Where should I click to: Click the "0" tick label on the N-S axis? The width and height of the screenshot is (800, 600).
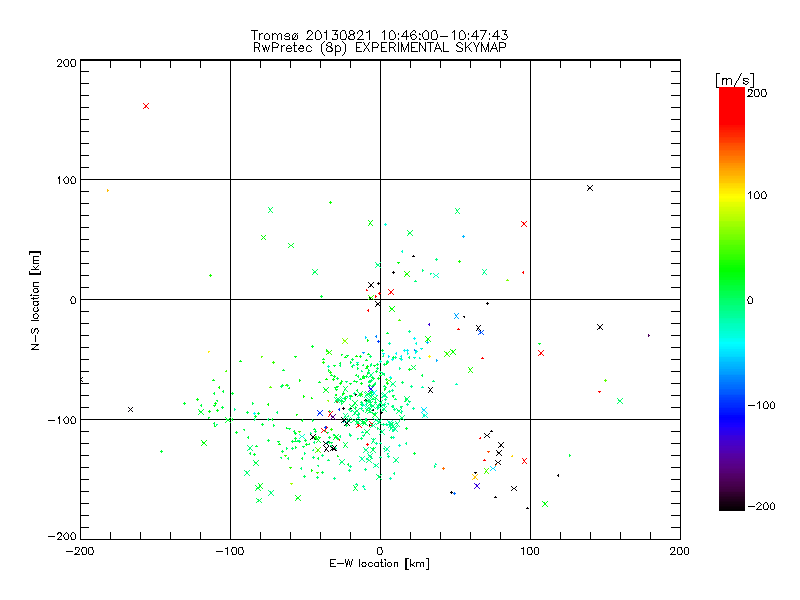click(x=73, y=300)
